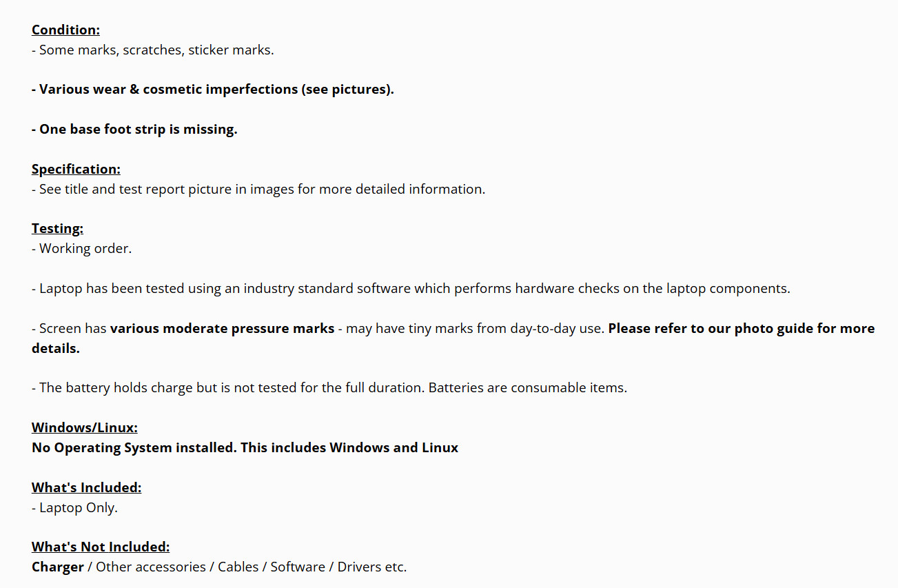Click 'Some marks, scratches, sticker marks' line

pyautogui.click(x=153, y=50)
